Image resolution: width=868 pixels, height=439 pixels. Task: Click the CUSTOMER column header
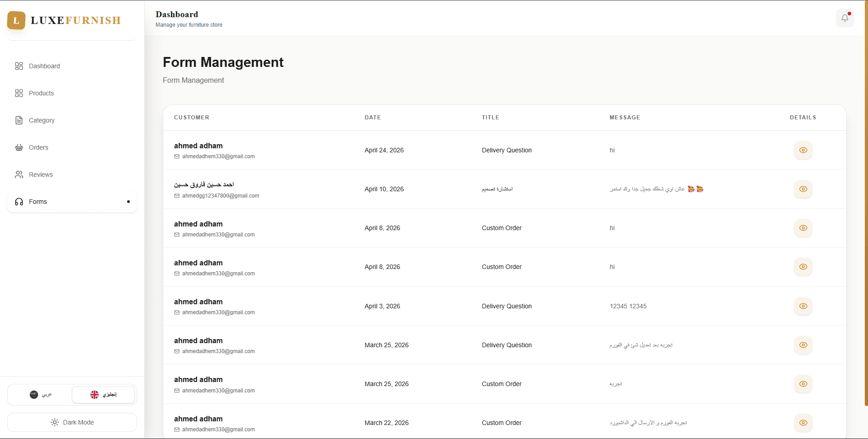pyautogui.click(x=192, y=118)
